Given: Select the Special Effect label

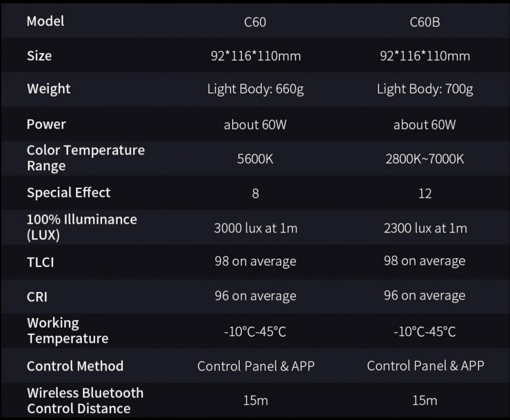Looking at the screenshot, I should (69, 193).
